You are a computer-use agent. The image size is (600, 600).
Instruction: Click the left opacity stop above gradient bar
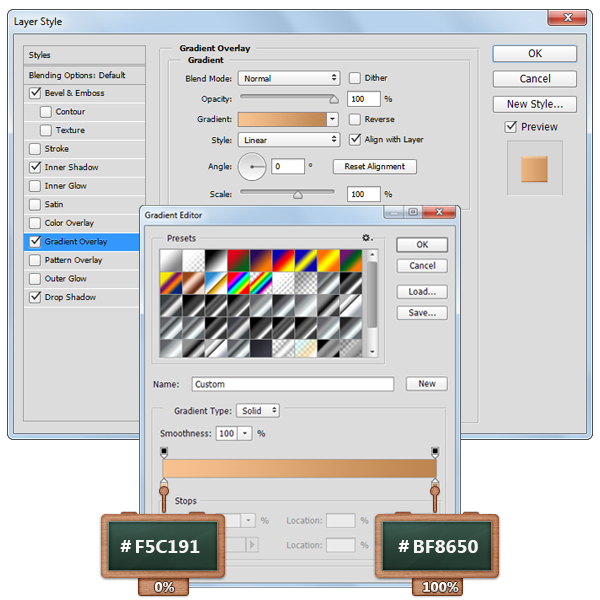click(x=164, y=452)
